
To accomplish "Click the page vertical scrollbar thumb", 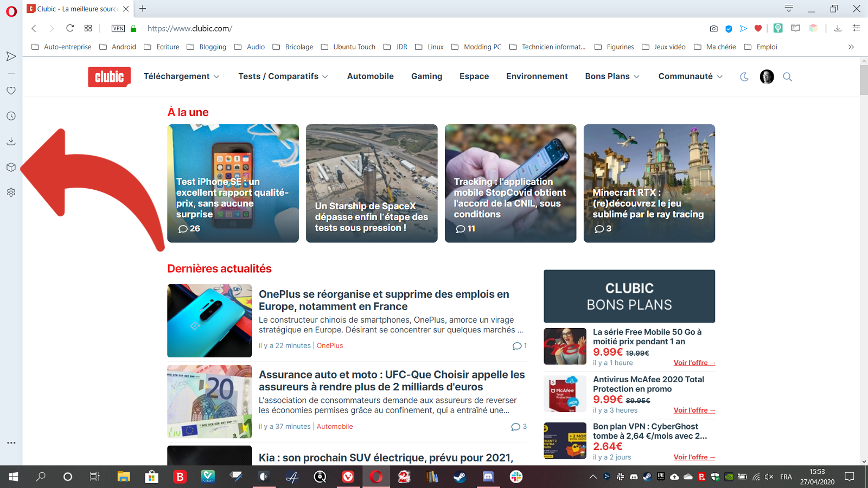I will pos(864,79).
